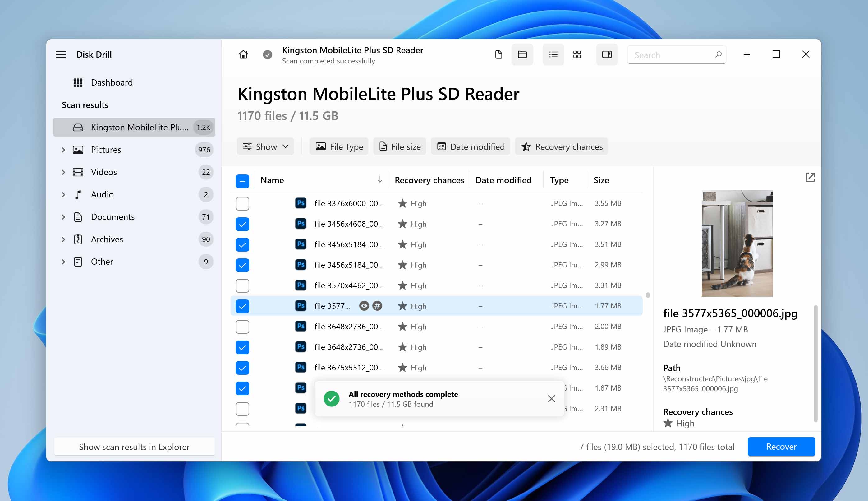Click Show scan results in Explorer
Image resolution: width=868 pixels, height=501 pixels.
pyautogui.click(x=134, y=447)
